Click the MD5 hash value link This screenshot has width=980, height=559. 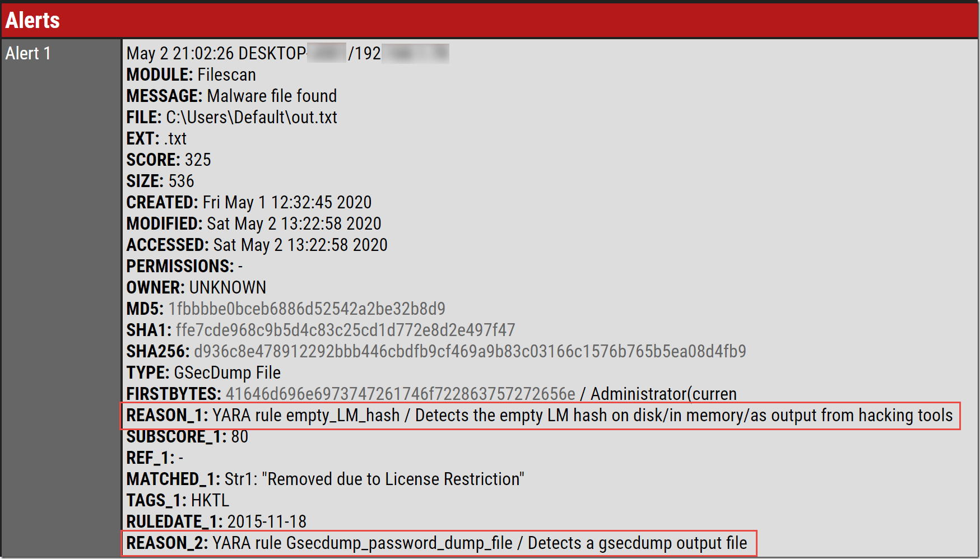[x=306, y=309]
